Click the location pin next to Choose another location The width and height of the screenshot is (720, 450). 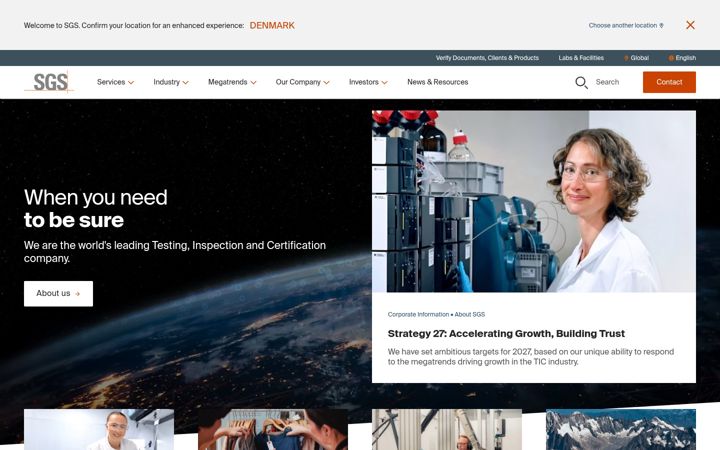[x=661, y=26]
